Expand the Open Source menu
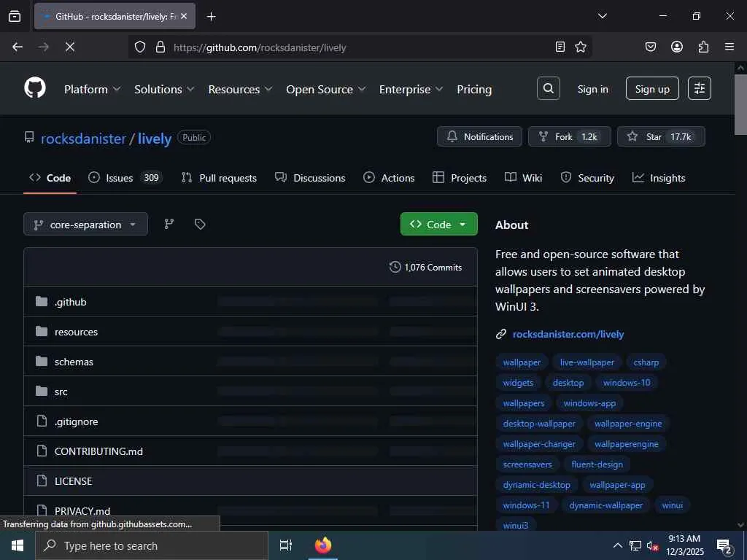This screenshot has width=747, height=560. pyautogui.click(x=326, y=89)
